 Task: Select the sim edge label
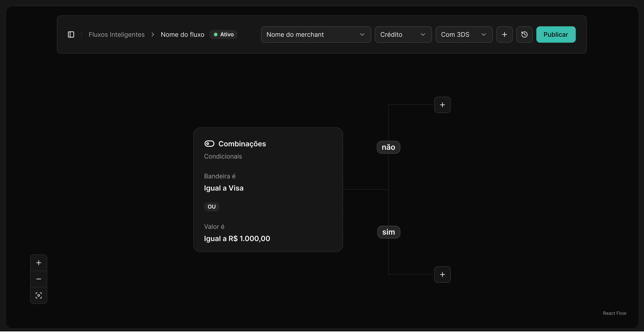pyautogui.click(x=389, y=232)
